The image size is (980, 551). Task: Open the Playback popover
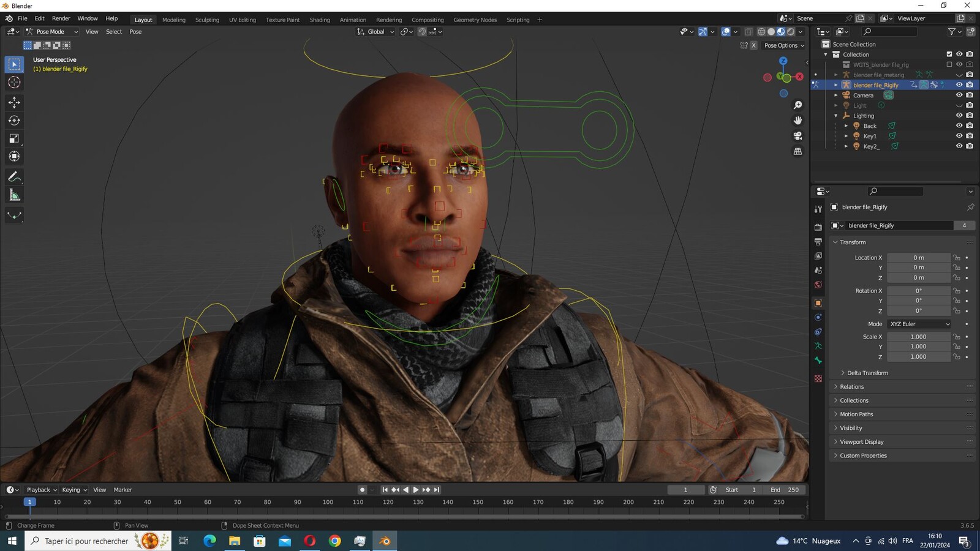[42, 490]
